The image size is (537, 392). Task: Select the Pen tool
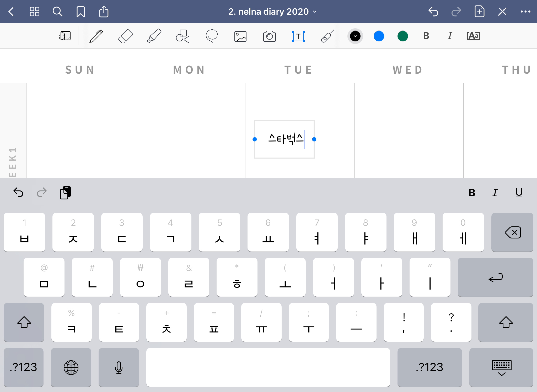point(96,36)
